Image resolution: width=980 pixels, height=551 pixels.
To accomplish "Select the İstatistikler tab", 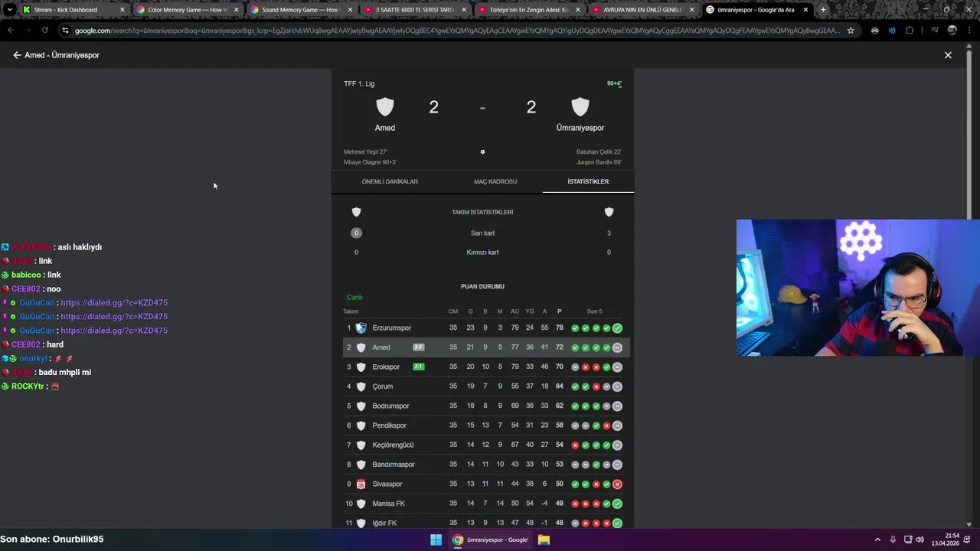I will (x=588, y=181).
